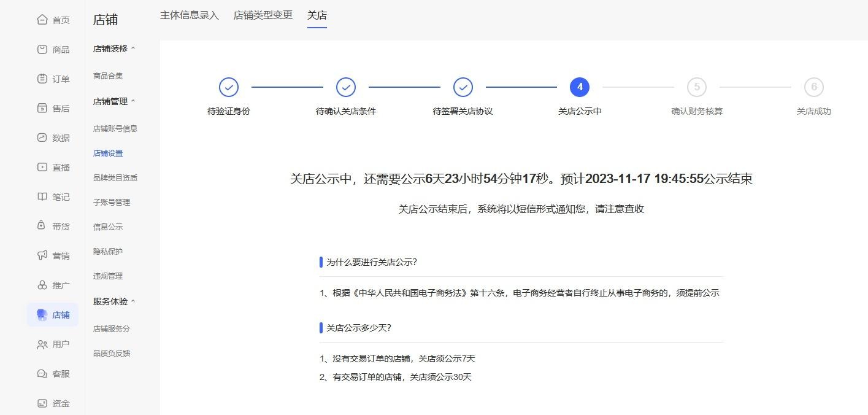Image resolution: width=868 pixels, height=415 pixels.
Task: Select the 带货 bag icon
Action: [42, 226]
